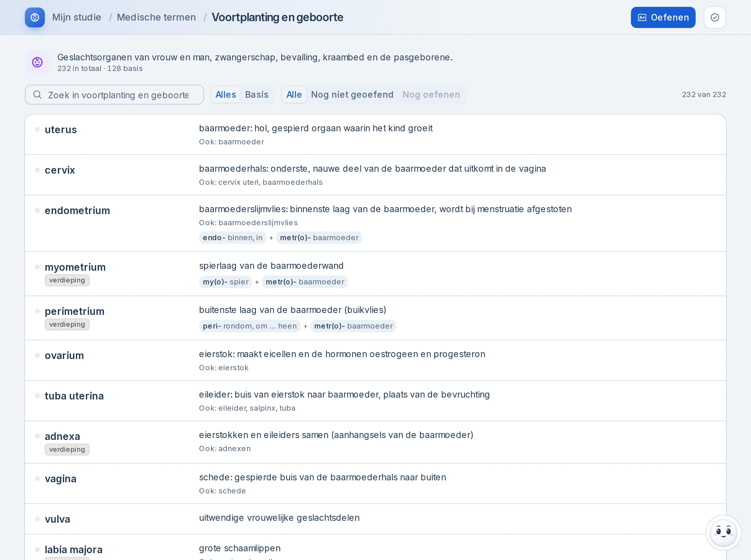Click the 232 van 232 counter
Screen dimensions: 751x560
click(704, 95)
